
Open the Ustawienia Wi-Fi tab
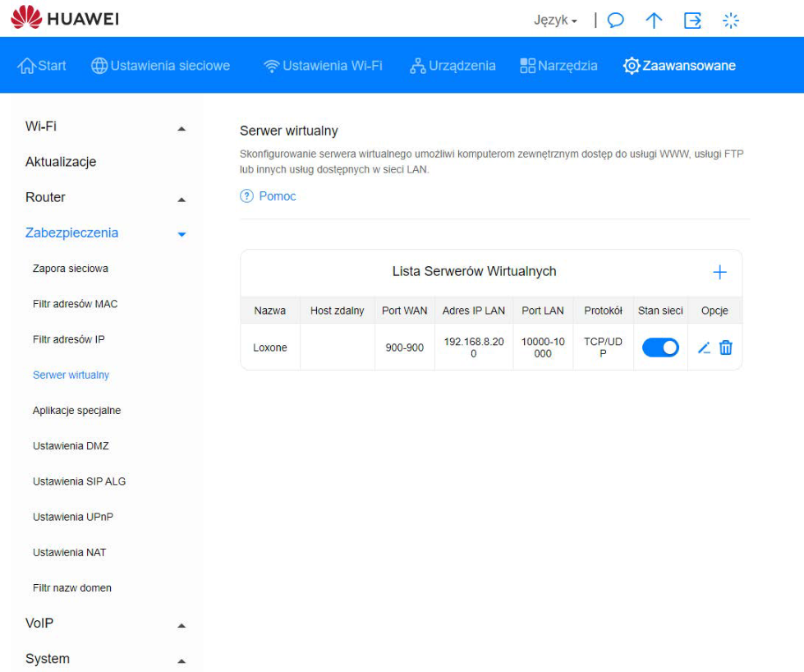click(x=323, y=66)
